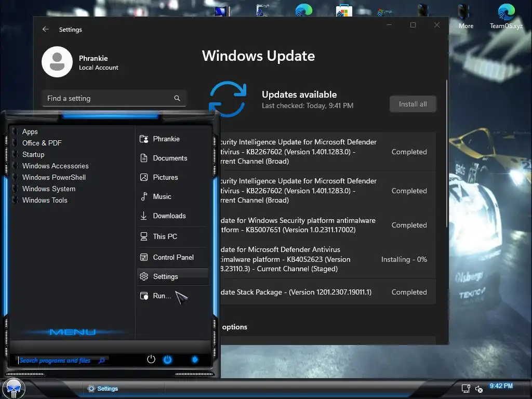Open the Run… dialog entry
Viewport: 532px width, 399px height.
[172, 296]
